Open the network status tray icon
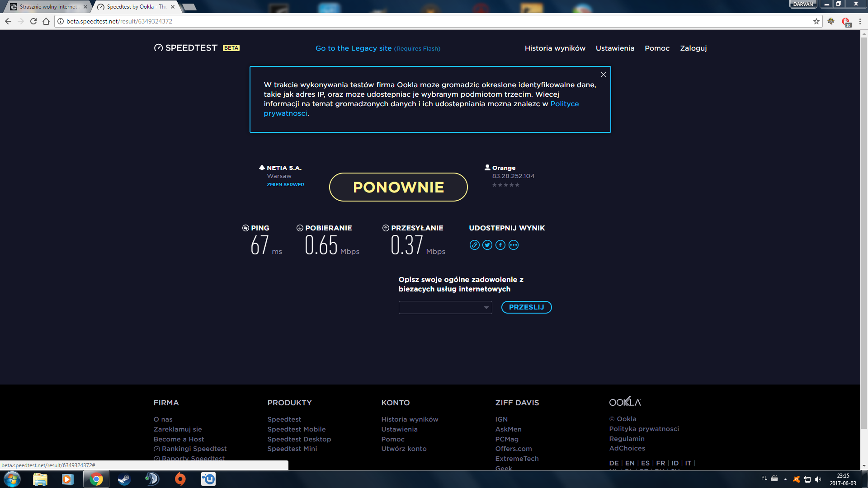Screen dimensions: 868x488 click(807, 479)
